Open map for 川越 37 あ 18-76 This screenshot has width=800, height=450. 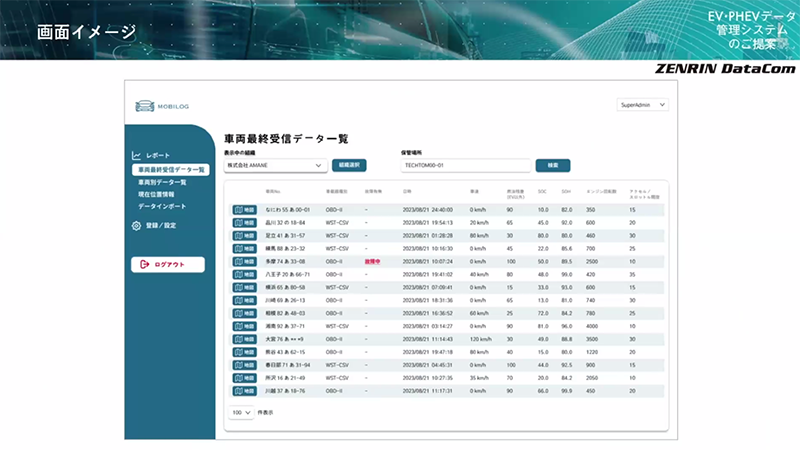coord(244,390)
